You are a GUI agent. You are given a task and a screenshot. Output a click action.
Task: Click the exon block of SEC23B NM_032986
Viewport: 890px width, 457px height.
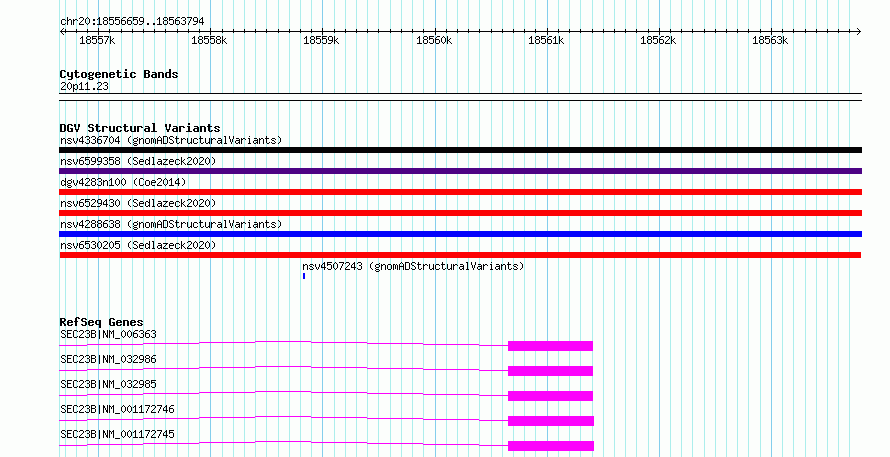click(550, 371)
